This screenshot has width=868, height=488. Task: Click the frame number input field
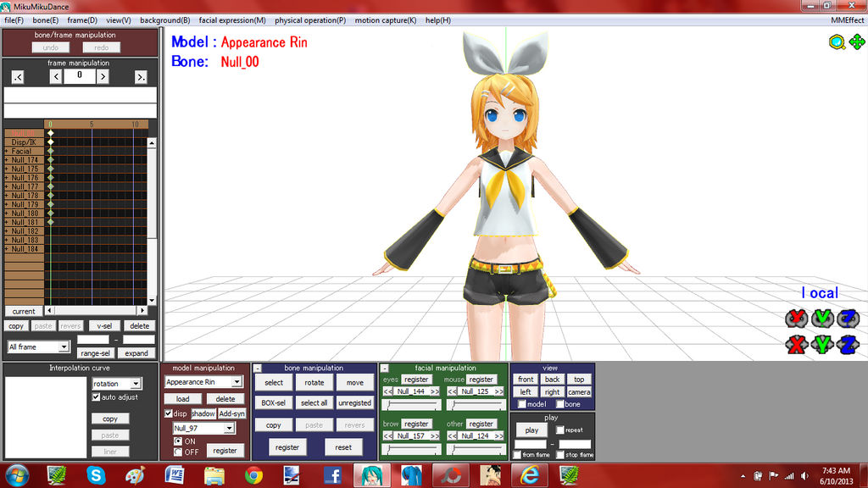[79, 75]
